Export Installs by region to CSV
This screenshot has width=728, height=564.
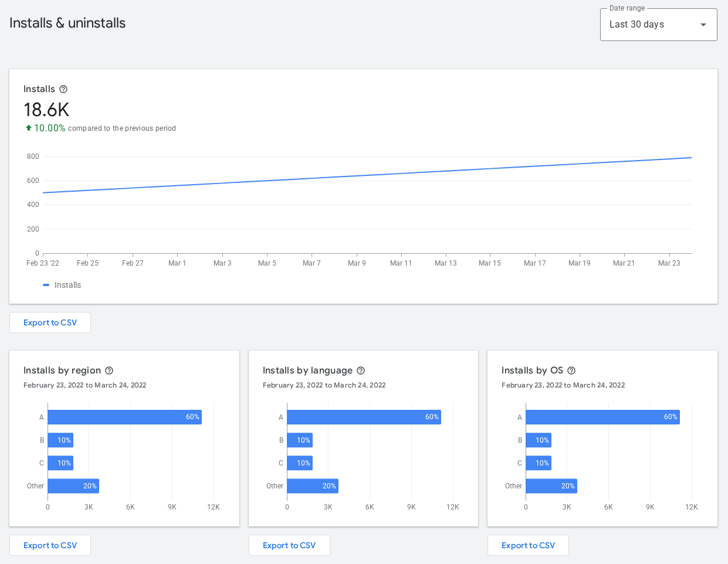50,545
